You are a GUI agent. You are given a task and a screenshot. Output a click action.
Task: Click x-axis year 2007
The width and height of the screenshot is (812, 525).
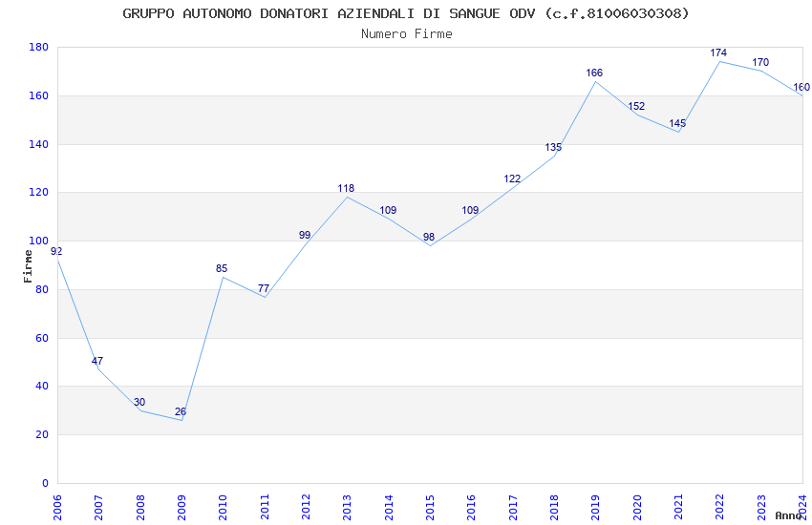point(98,508)
